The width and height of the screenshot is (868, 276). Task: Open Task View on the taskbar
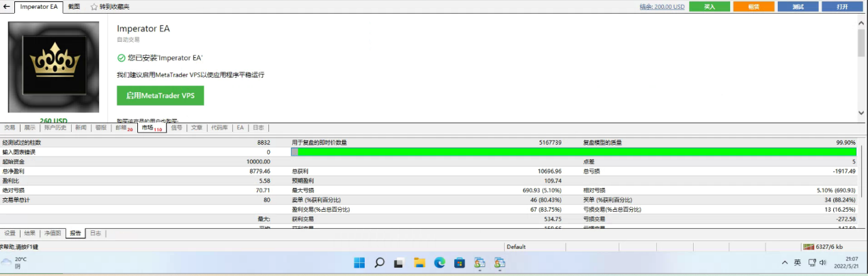coord(400,262)
